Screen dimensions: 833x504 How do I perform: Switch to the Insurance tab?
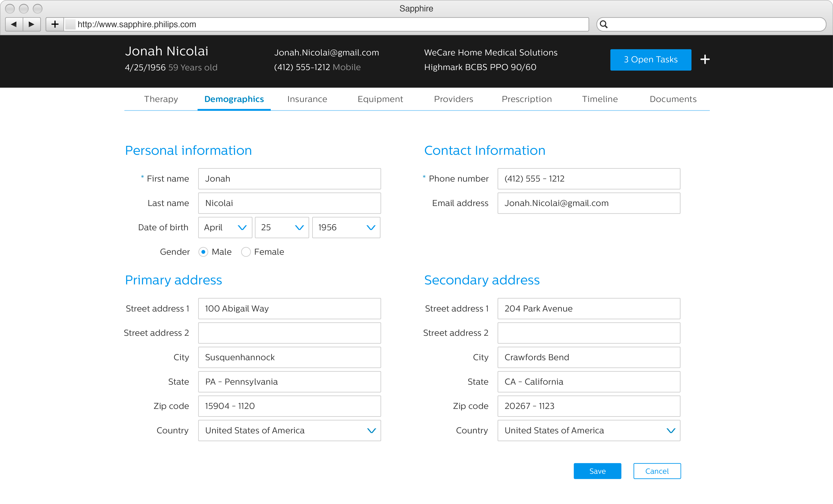tap(307, 99)
